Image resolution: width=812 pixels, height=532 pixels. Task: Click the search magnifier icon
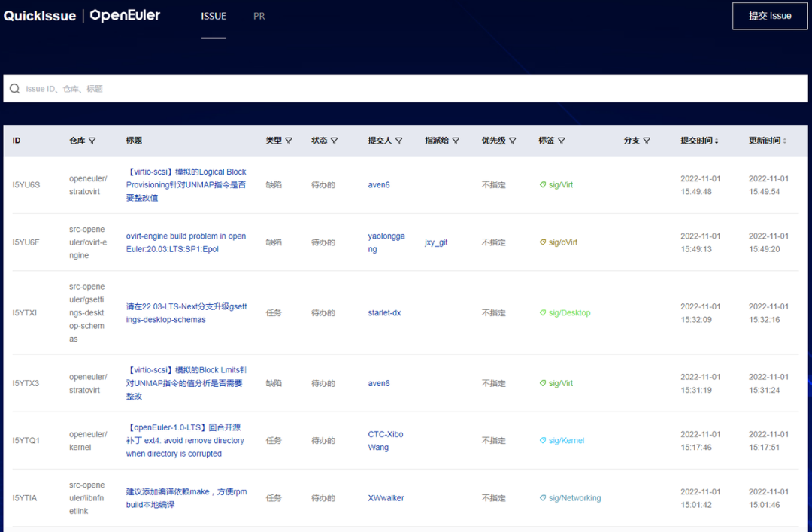(14, 89)
